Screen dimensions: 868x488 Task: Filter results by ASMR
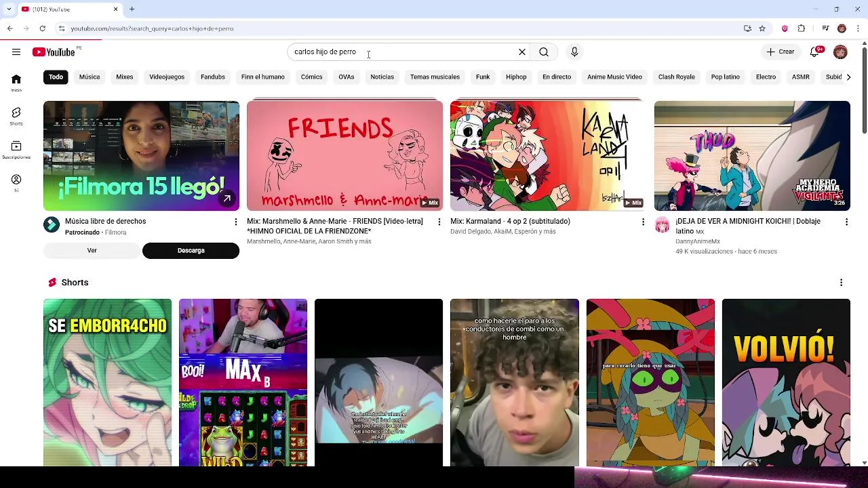801,77
